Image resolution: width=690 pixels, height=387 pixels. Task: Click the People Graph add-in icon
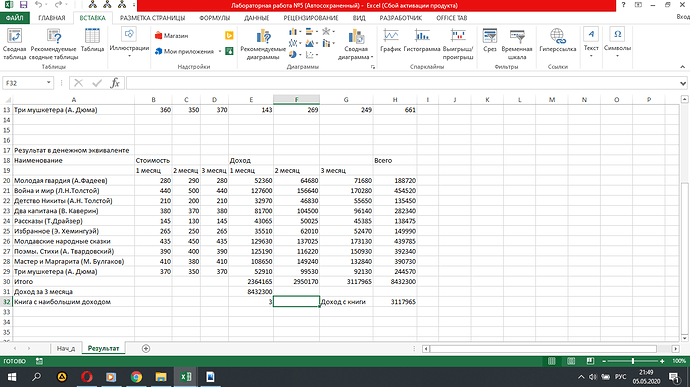[229, 52]
